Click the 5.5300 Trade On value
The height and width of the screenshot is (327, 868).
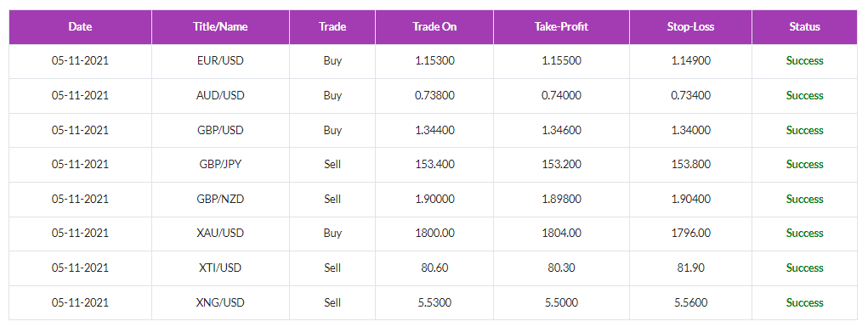pyautogui.click(x=434, y=302)
